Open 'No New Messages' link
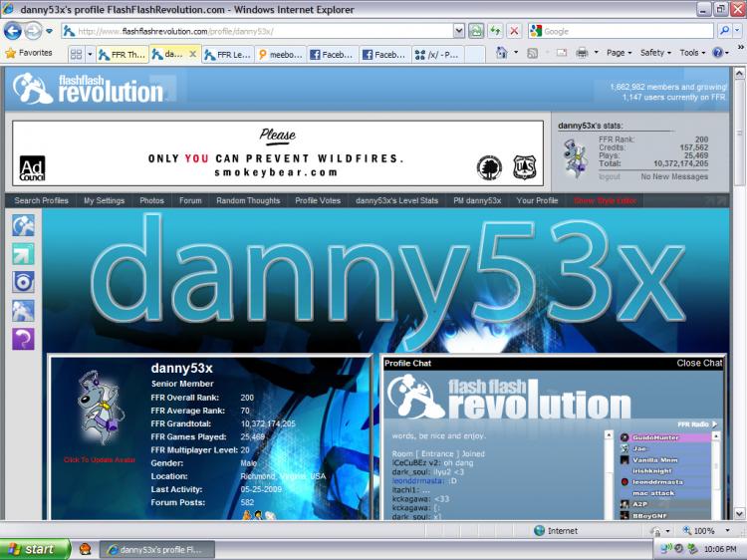The width and height of the screenshot is (747, 560). pyautogui.click(x=674, y=176)
